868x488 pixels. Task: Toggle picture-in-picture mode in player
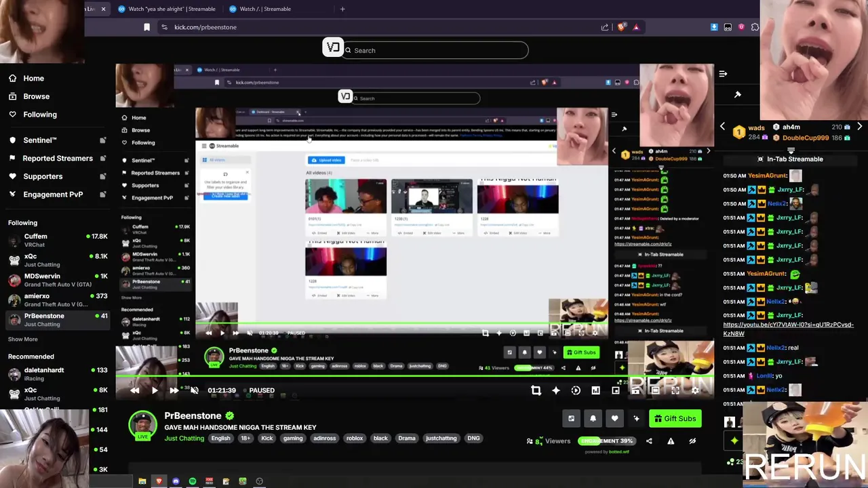click(616, 390)
